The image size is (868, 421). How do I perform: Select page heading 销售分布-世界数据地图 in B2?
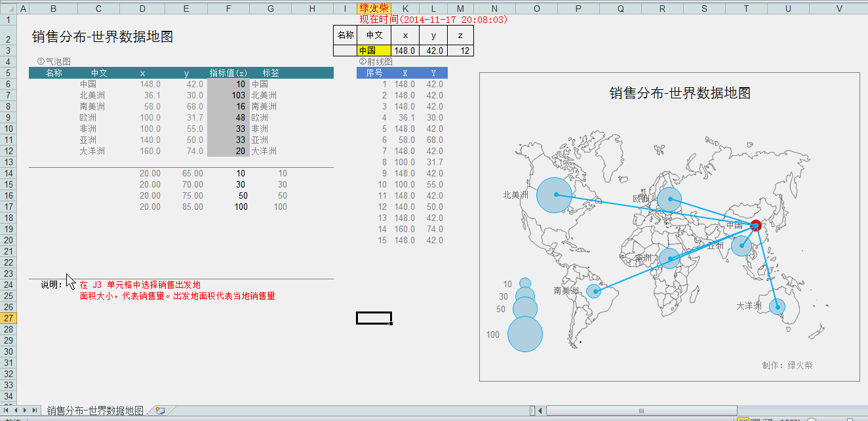103,37
